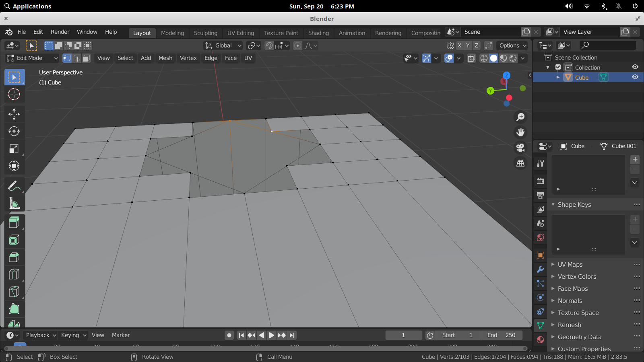The width and height of the screenshot is (644, 362).
Task: Expand the Face Maps panel
Action: pos(553,288)
